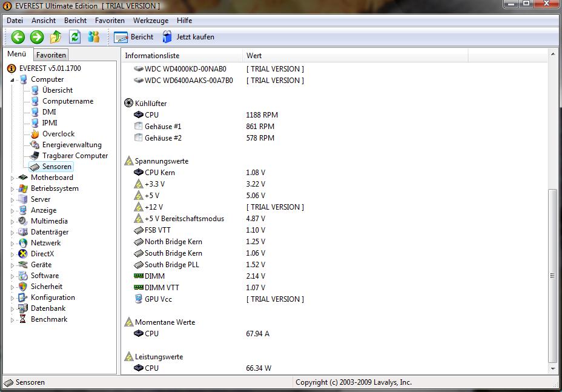The image size is (562, 392).
Task: Click the Tragbarer Computer laptop icon
Action: pos(35,156)
